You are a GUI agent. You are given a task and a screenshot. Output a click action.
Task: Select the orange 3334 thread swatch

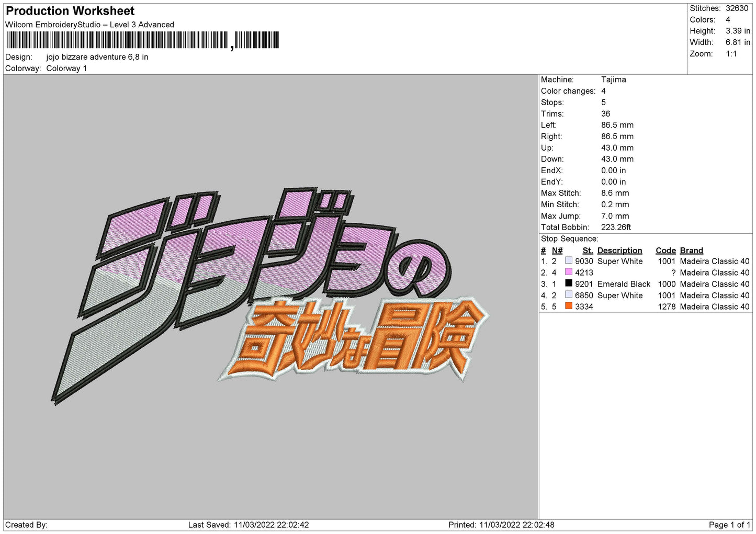pos(568,306)
